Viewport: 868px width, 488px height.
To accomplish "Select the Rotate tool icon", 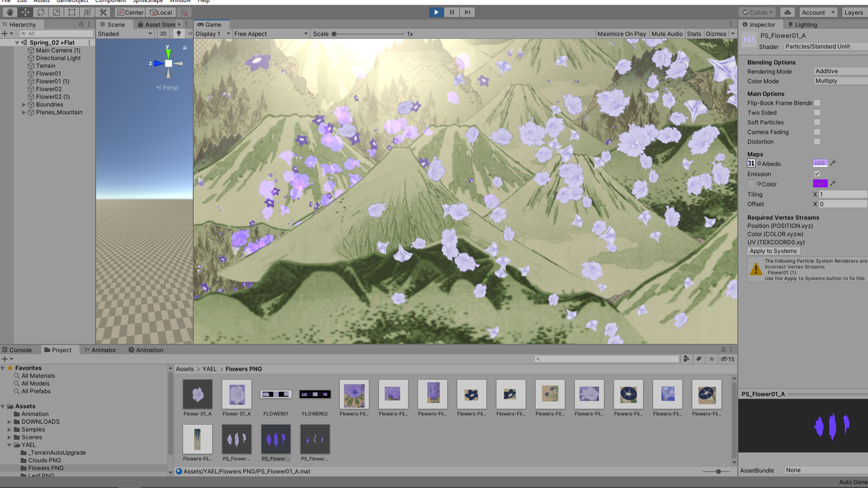I will (41, 12).
